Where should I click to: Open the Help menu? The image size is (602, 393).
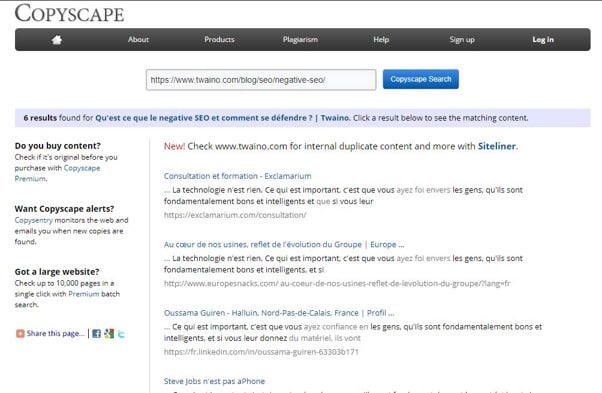click(x=381, y=40)
